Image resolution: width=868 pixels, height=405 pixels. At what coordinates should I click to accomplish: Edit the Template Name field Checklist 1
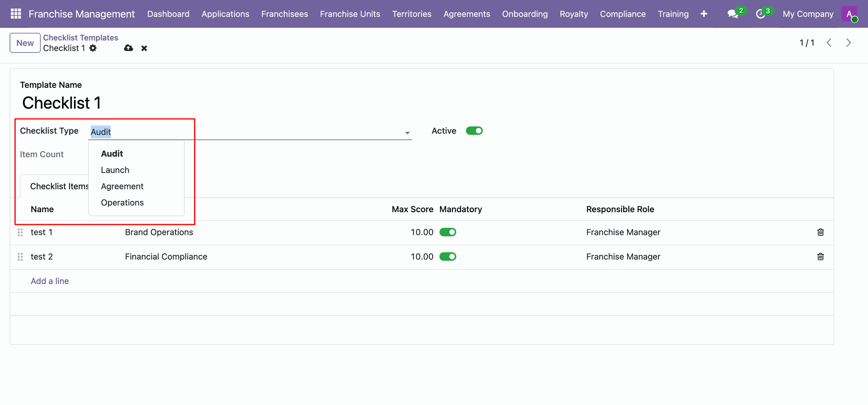pyautogui.click(x=61, y=103)
